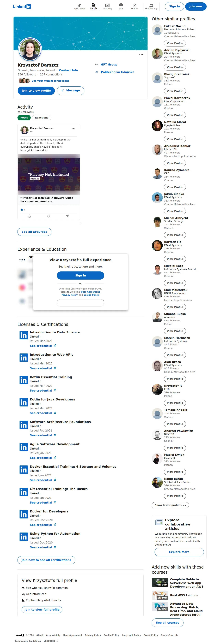Click LinkedIn icon beside Kotlin for Java Developers
The image size is (220, 644).
tap(23, 403)
